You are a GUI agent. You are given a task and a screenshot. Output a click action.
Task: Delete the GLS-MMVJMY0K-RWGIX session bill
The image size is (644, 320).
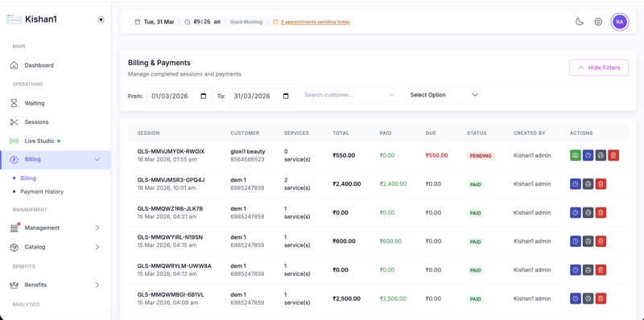613,155
